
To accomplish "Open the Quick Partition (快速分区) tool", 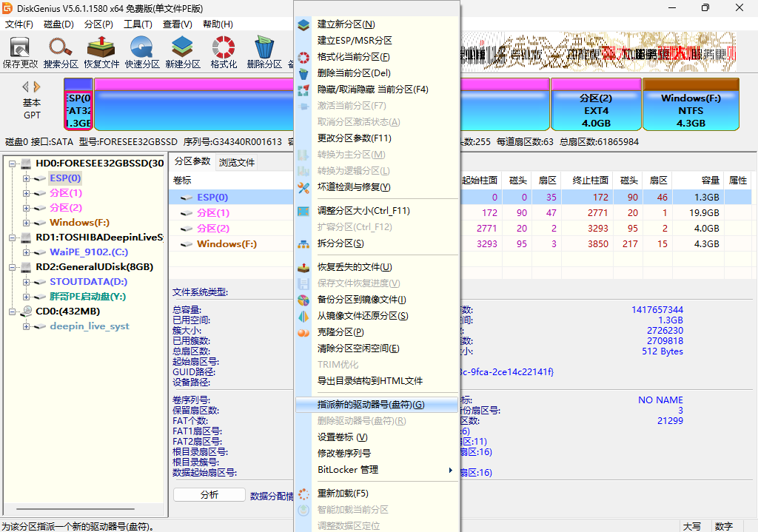I will click(141, 53).
